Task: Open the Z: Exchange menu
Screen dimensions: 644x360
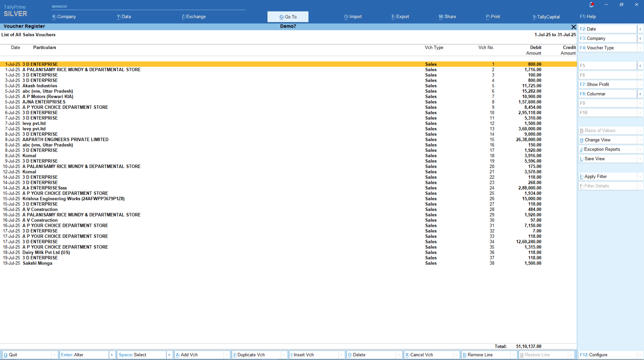Action: [194, 17]
